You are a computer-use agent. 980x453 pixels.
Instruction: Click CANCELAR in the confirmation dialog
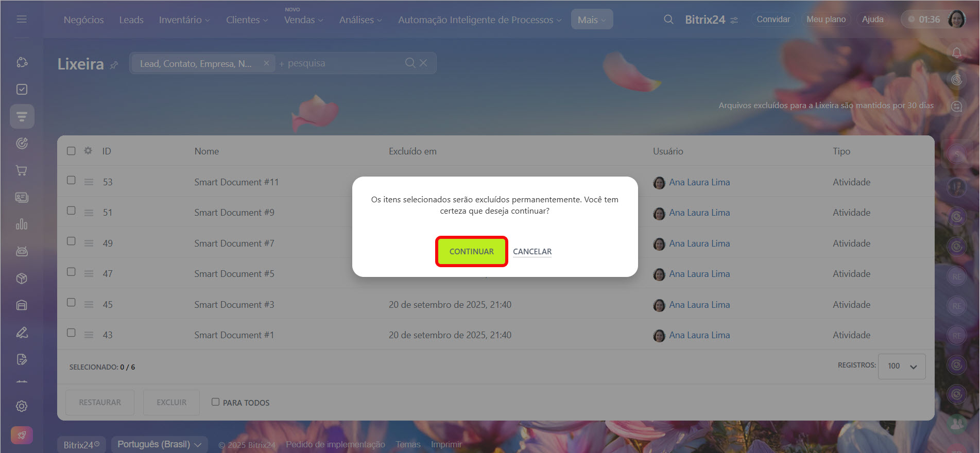coord(532,251)
